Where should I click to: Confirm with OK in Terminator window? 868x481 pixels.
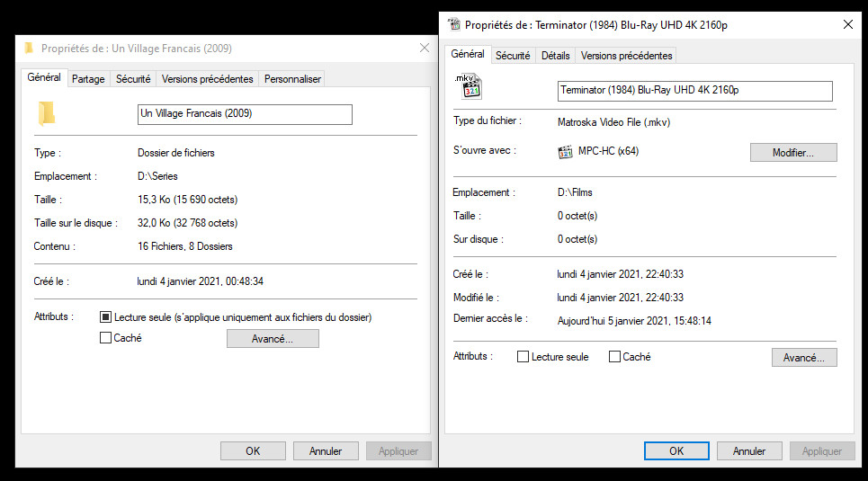point(676,451)
